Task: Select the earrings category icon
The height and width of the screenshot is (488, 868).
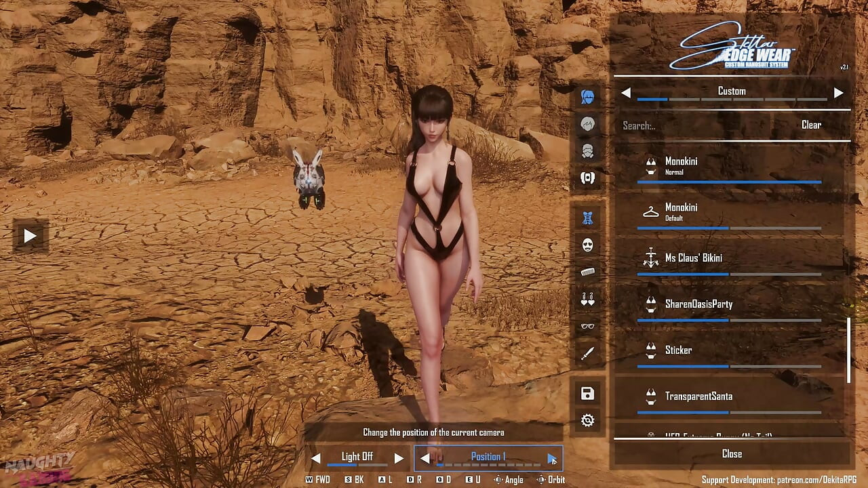Action: (587, 299)
